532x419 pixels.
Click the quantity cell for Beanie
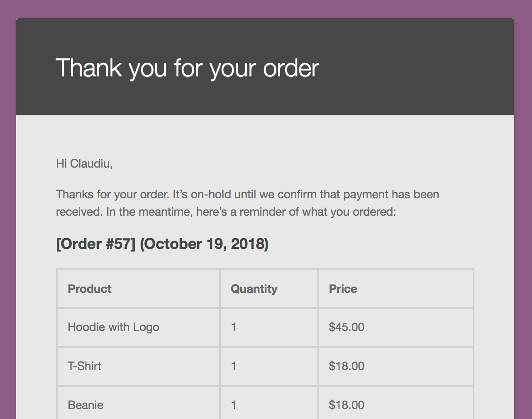[269, 403]
